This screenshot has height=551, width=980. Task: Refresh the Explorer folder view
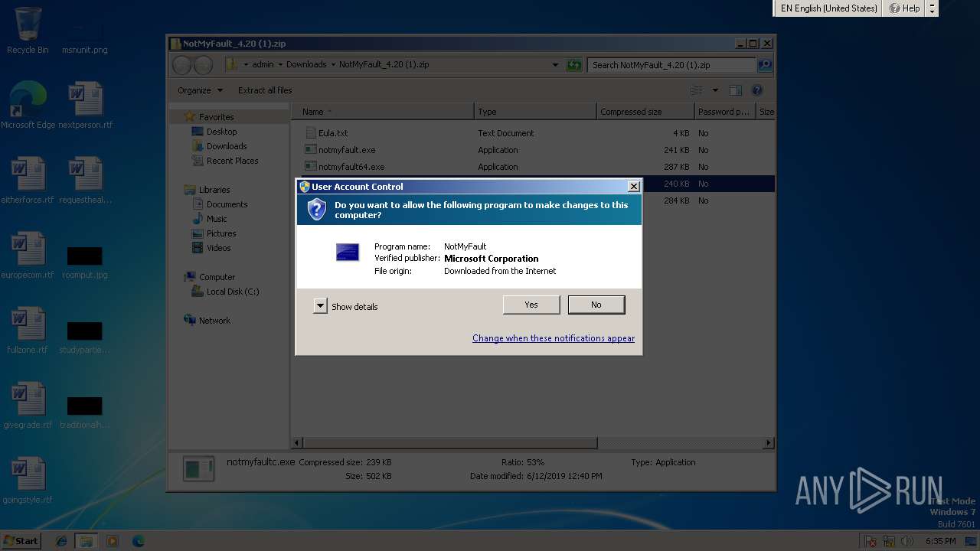[574, 65]
